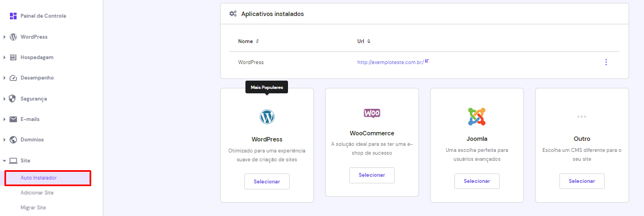Click the WordPress logo on the WordPress card
This screenshot has height=216, width=644.
click(x=267, y=117)
